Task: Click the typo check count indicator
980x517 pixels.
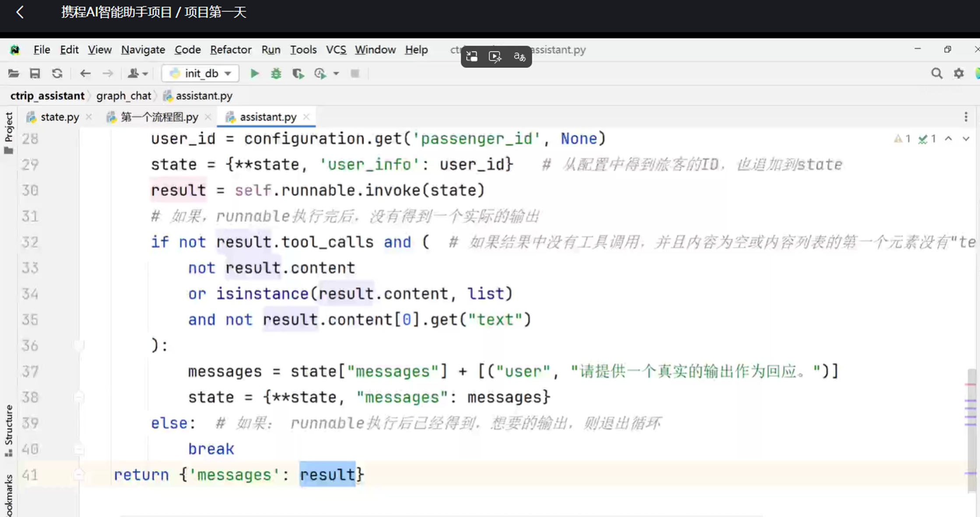Action: pos(927,139)
